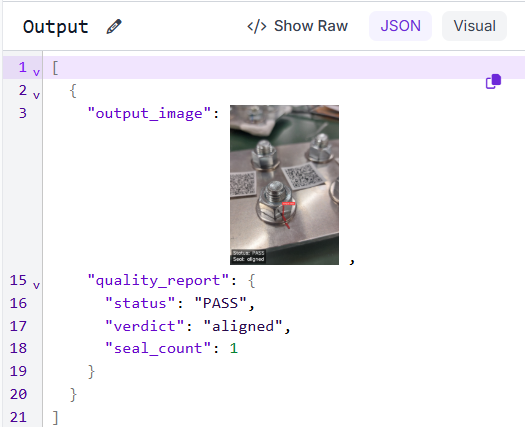Collapse the array at line 1
525x427 pixels.
(x=36, y=72)
